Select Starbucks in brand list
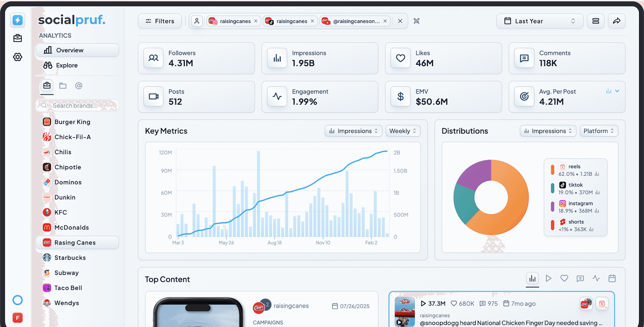 70,258
